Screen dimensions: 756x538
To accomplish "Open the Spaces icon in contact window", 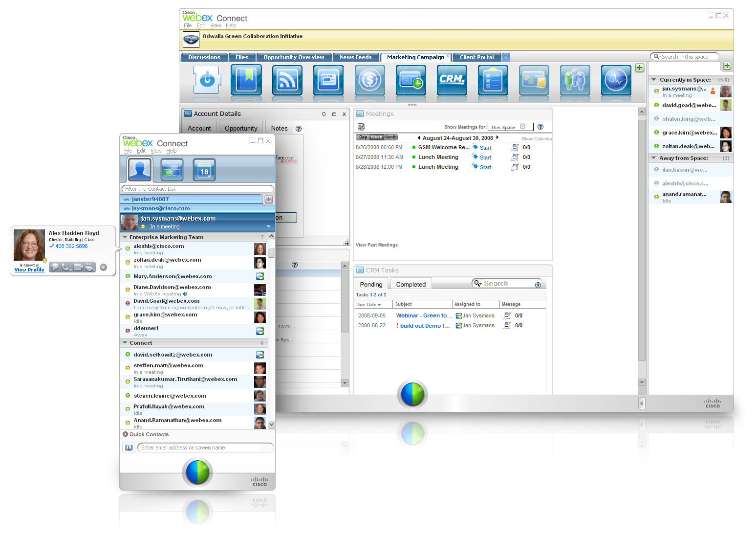I will (172, 170).
